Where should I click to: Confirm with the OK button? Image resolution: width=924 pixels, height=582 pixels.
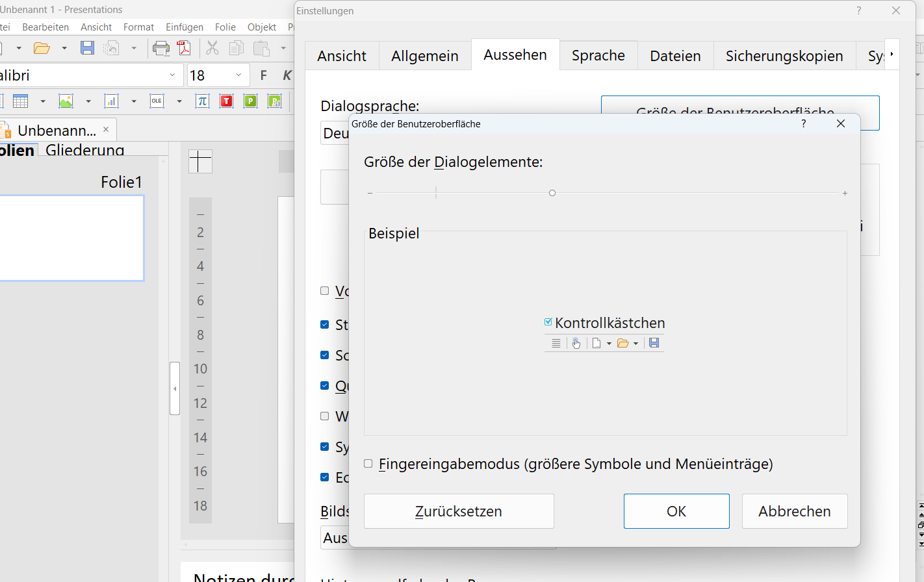click(676, 511)
